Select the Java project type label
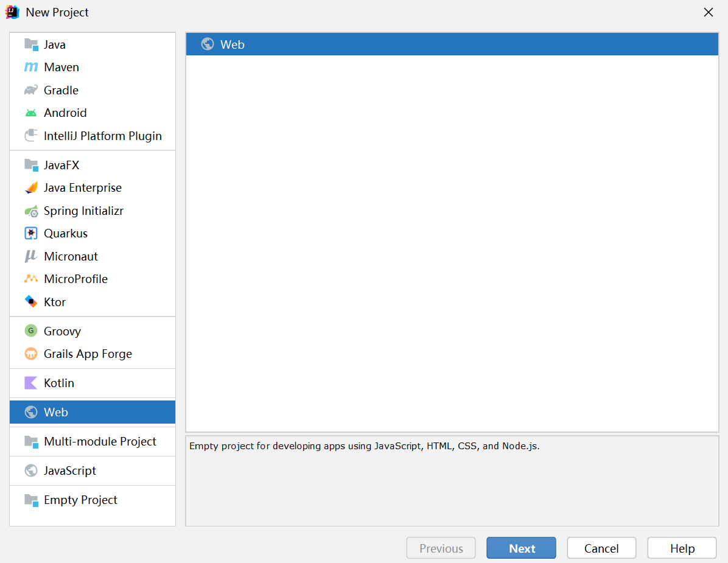 (55, 44)
